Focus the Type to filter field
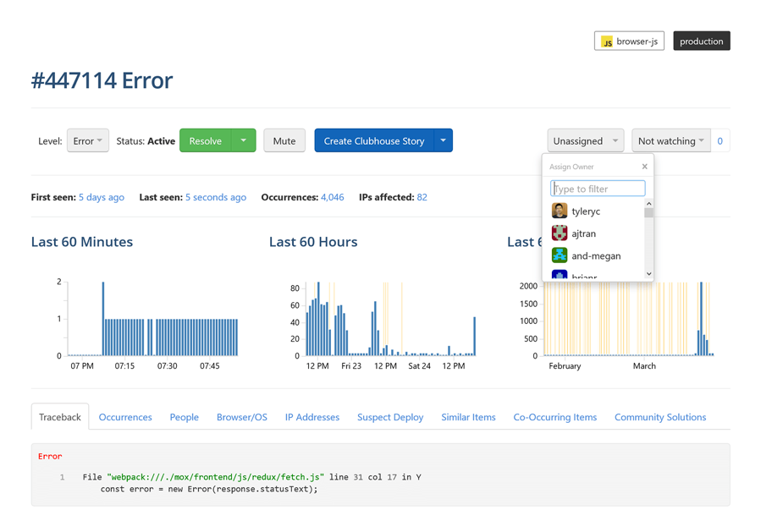The width and height of the screenshot is (761, 532). (x=598, y=188)
